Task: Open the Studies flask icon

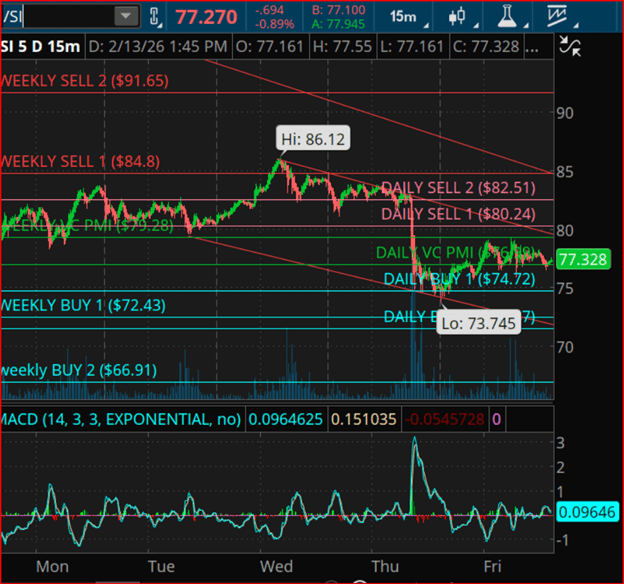Action: [512, 16]
